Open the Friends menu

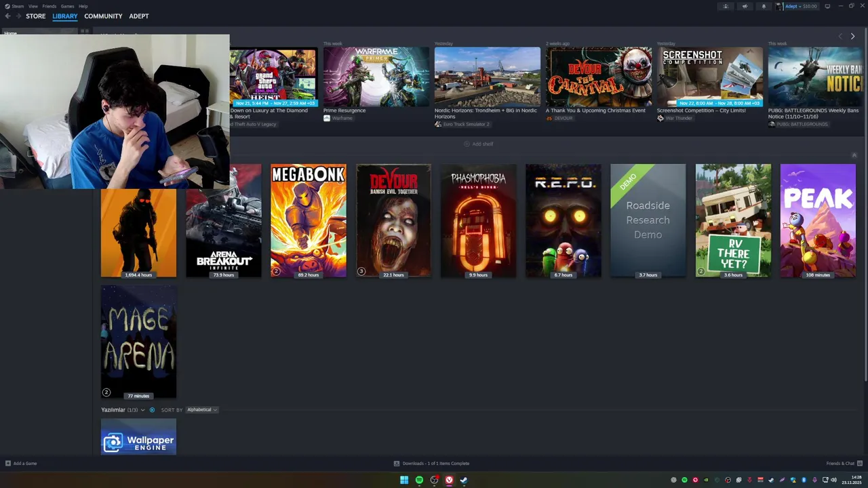pyautogui.click(x=50, y=6)
